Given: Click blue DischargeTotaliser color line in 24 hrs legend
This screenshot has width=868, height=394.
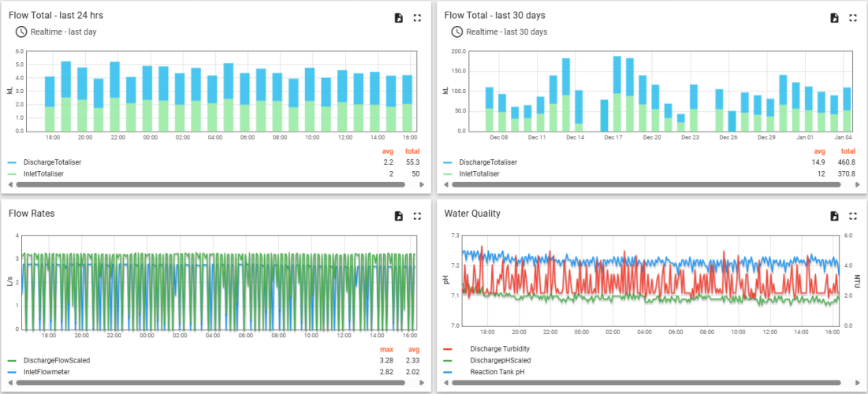Looking at the screenshot, I should (12, 162).
